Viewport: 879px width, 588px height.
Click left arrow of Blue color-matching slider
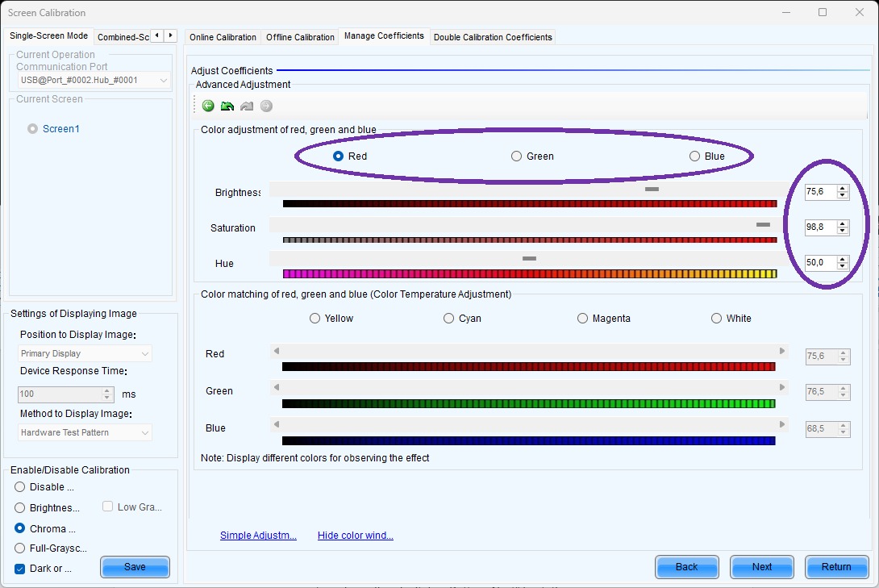tap(277, 424)
